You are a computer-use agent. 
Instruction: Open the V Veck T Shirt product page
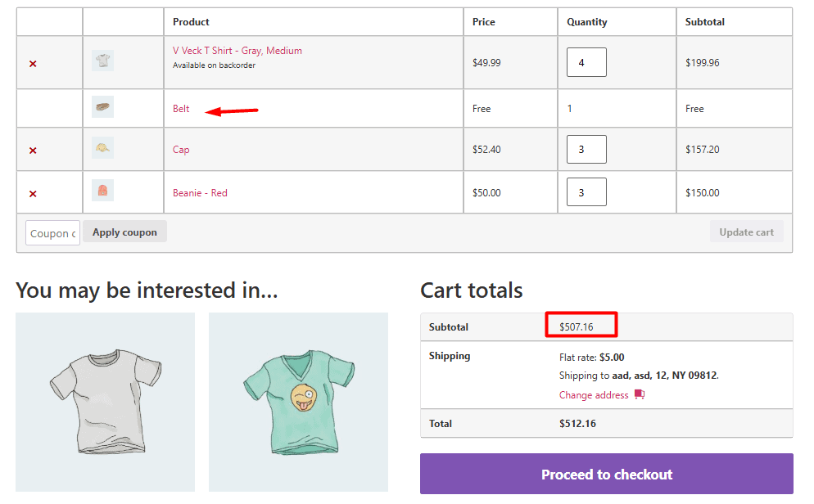(235, 50)
